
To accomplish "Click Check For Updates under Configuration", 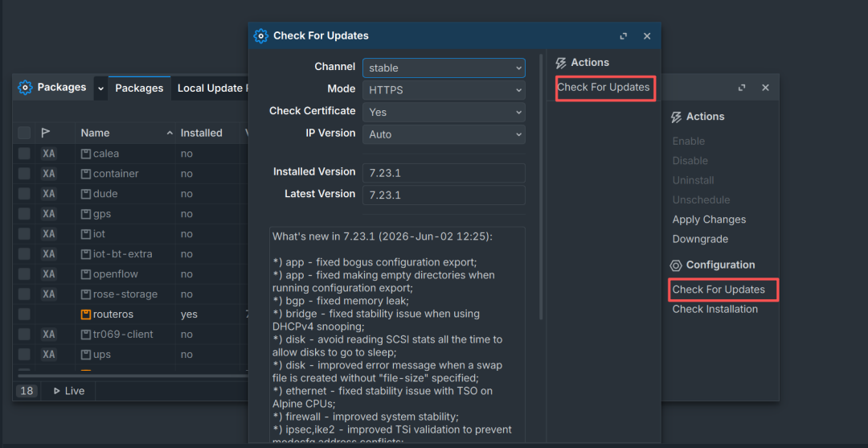I will 719,290.
